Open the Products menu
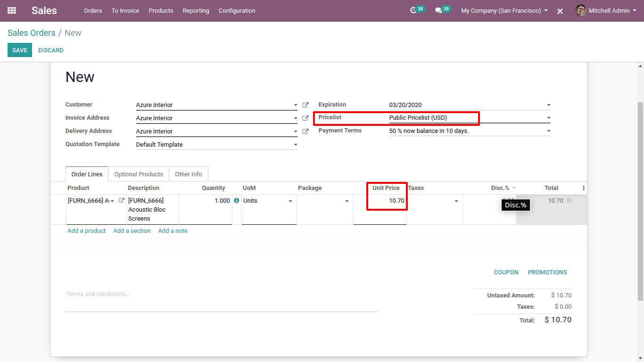This screenshot has height=362, width=644. 161,10
